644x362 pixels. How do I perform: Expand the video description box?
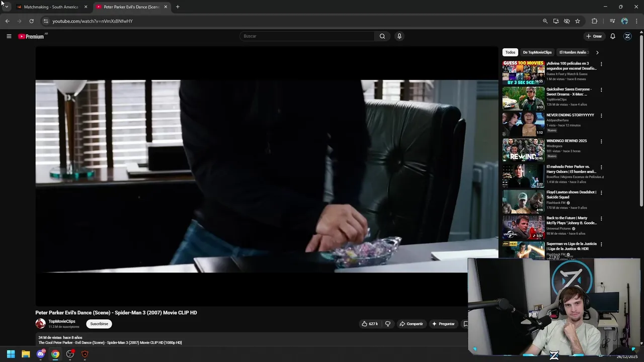pos(252,340)
